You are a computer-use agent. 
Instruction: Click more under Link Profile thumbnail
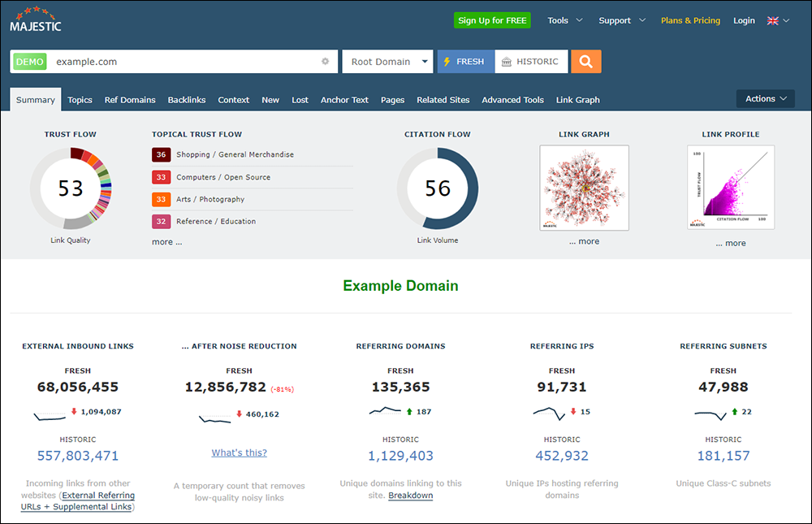(x=731, y=243)
